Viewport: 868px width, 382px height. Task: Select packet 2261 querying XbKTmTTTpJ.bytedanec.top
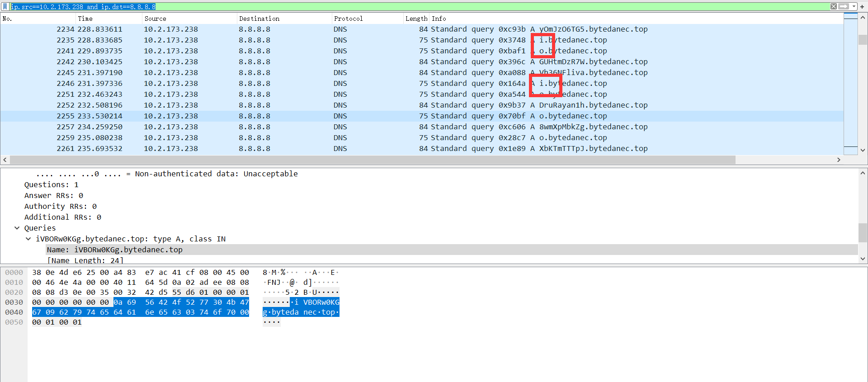(421, 148)
